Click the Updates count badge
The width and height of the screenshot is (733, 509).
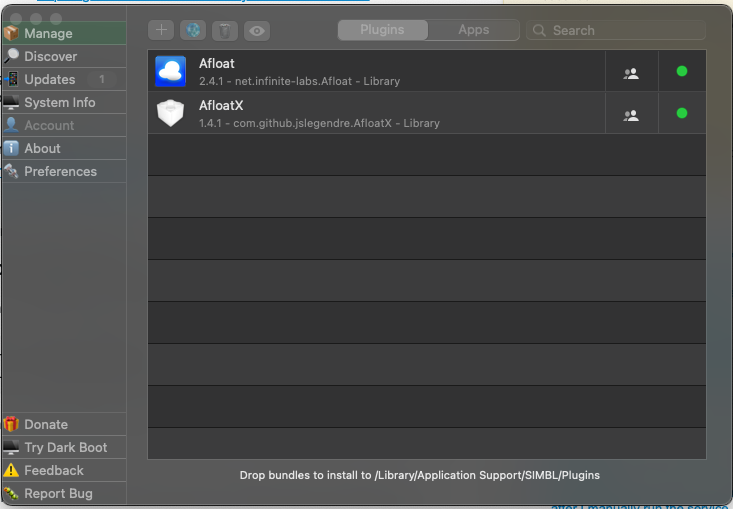102,79
